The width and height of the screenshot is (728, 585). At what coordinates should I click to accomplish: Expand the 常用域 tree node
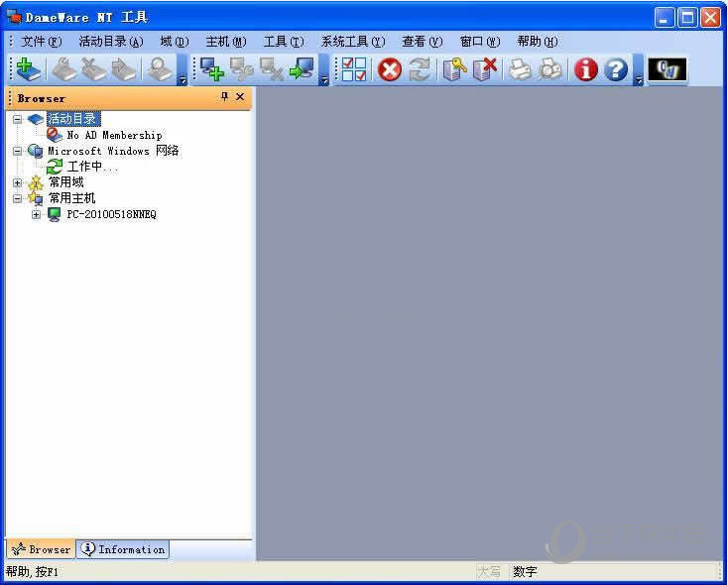[x=17, y=182]
